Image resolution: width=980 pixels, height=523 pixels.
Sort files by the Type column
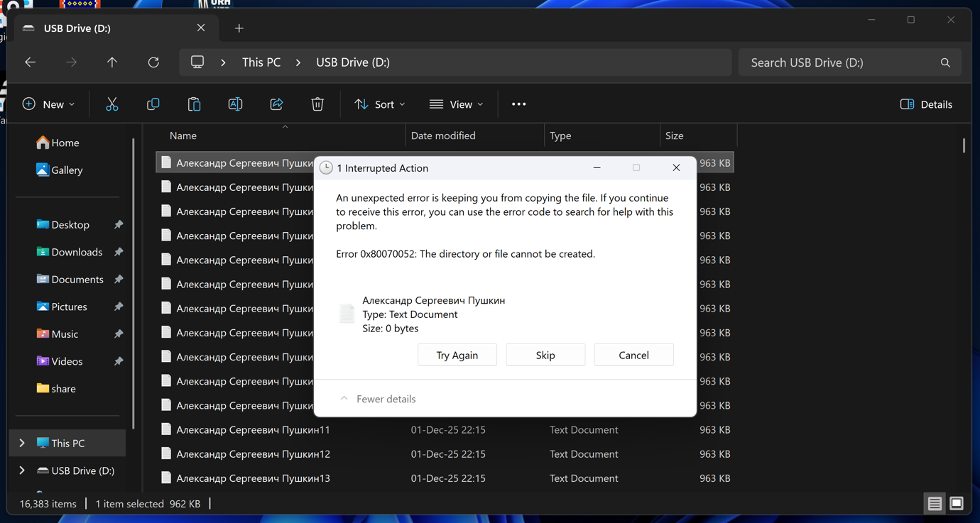pyautogui.click(x=602, y=136)
